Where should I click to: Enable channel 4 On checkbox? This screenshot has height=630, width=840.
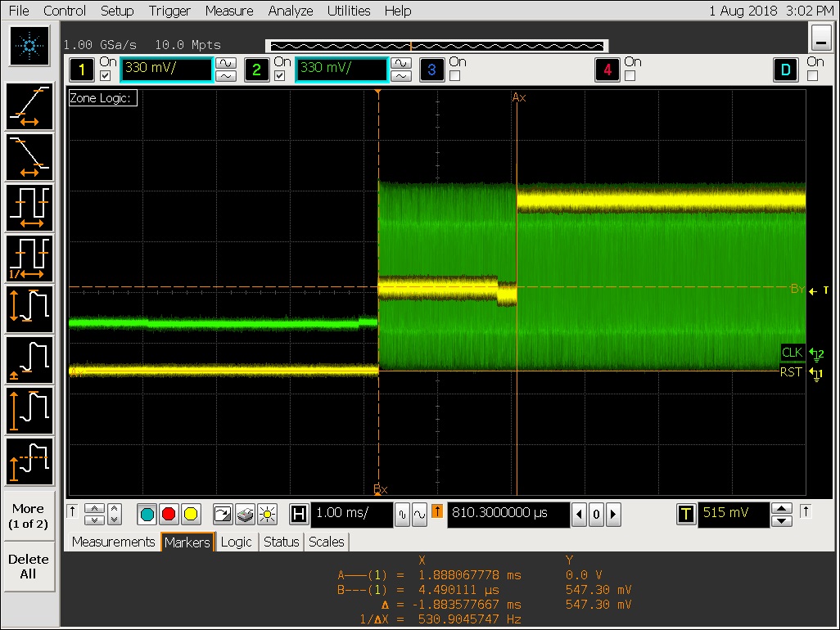[630, 76]
